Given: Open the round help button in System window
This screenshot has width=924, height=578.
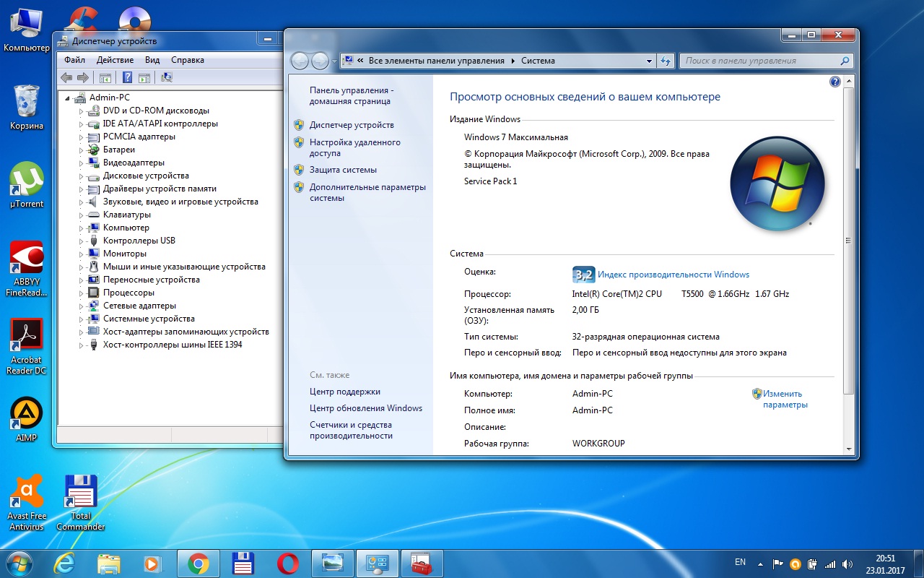Looking at the screenshot, I should coord(835,82).
